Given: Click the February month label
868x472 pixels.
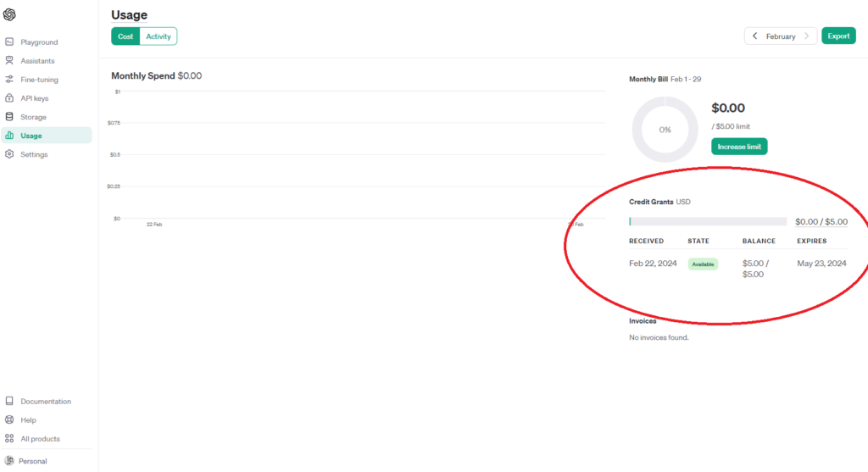Looking at the screenshot, I should (781, 36).
